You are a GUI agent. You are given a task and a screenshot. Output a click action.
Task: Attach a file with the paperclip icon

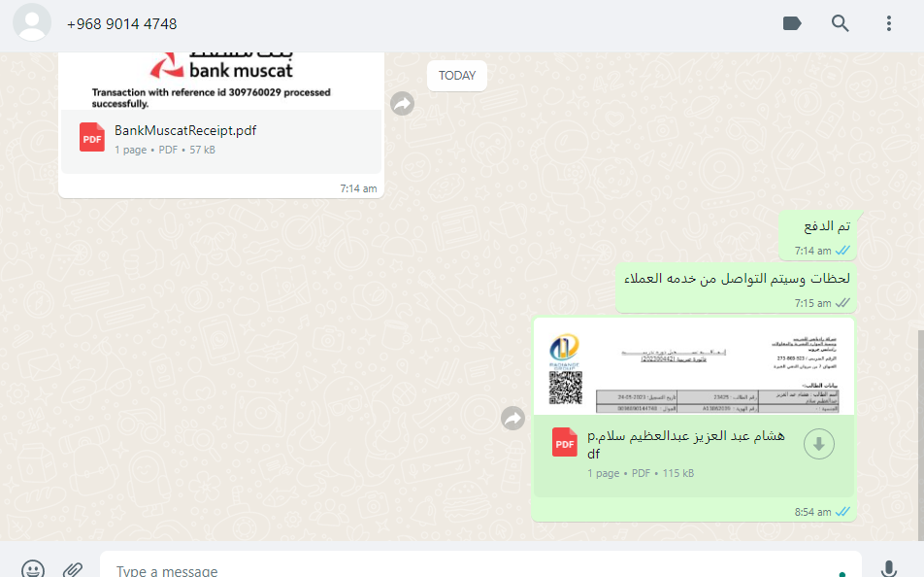click(x=73, y=569)
